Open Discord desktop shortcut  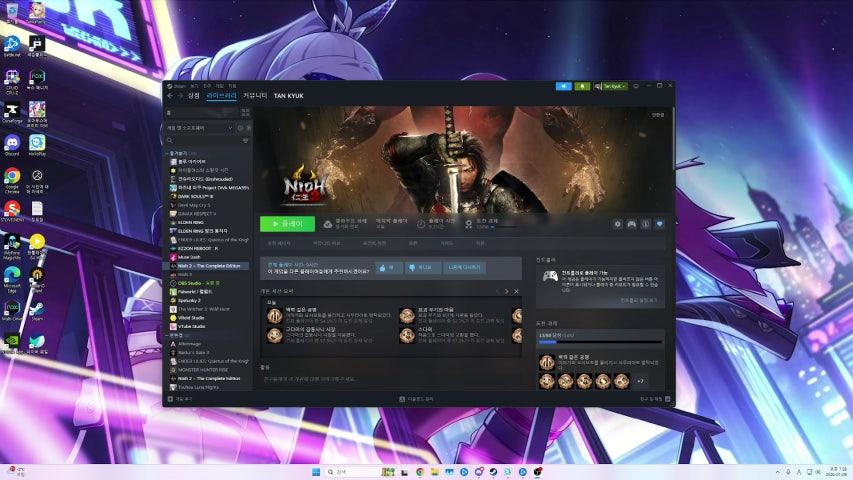pyautogui.click(x=12, y=146)
